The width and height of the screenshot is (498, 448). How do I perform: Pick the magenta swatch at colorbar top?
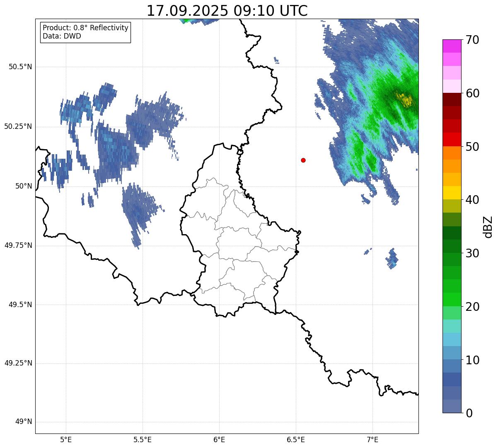pyautogui.click(x=452, y=46)
